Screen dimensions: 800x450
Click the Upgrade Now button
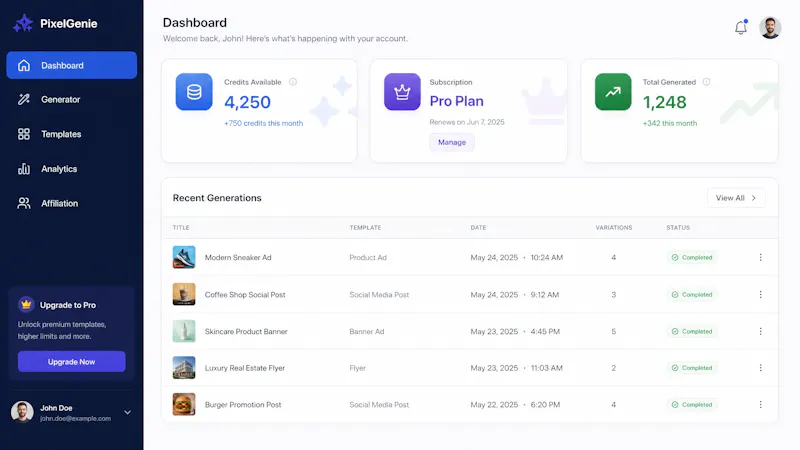tap(71, 362)
